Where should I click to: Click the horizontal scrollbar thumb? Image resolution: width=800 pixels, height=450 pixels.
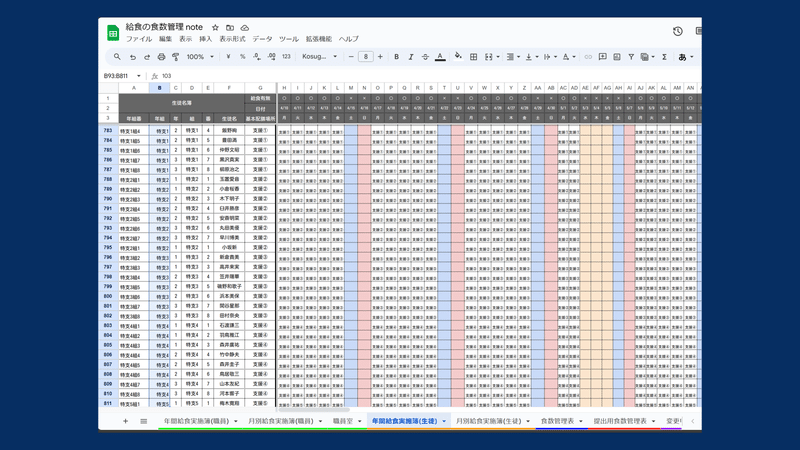[x=314, y=409]
